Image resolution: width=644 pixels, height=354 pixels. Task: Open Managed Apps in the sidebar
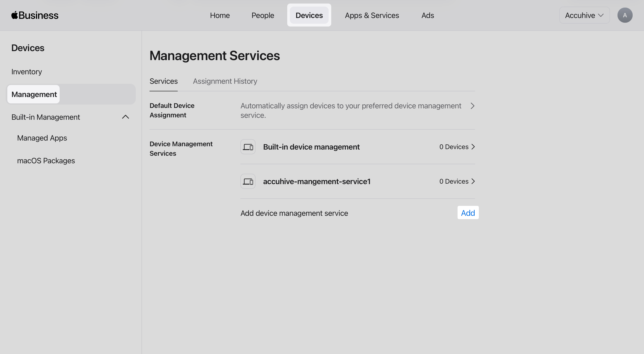coord(42,138)
